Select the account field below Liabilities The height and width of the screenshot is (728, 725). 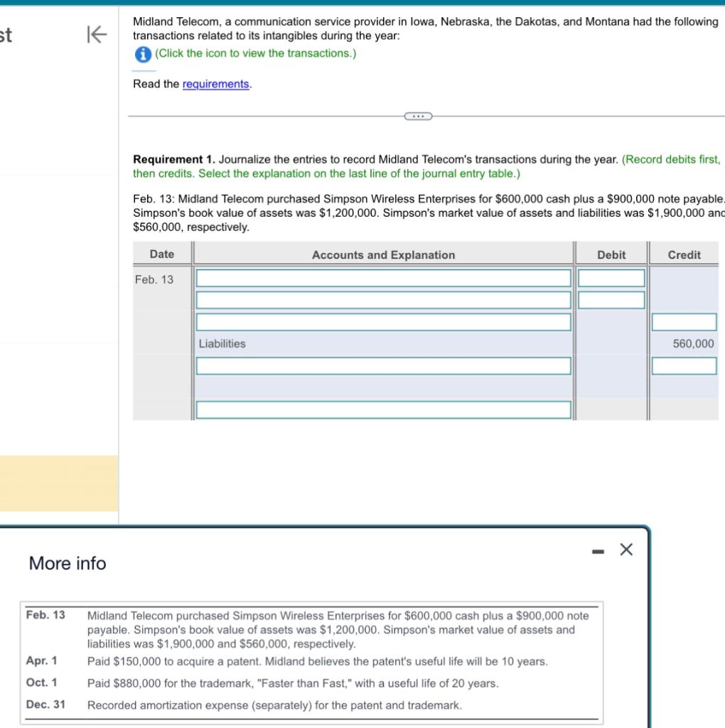click(383, 366)
